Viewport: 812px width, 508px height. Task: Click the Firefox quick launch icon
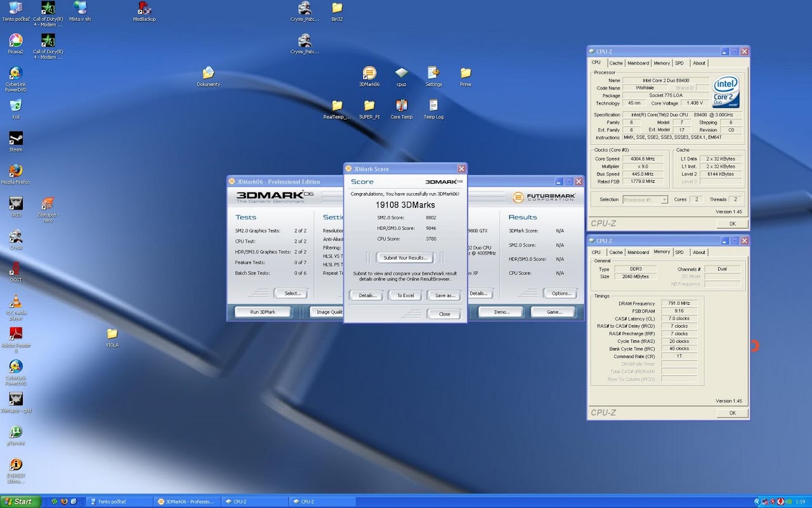coord(65,502)
